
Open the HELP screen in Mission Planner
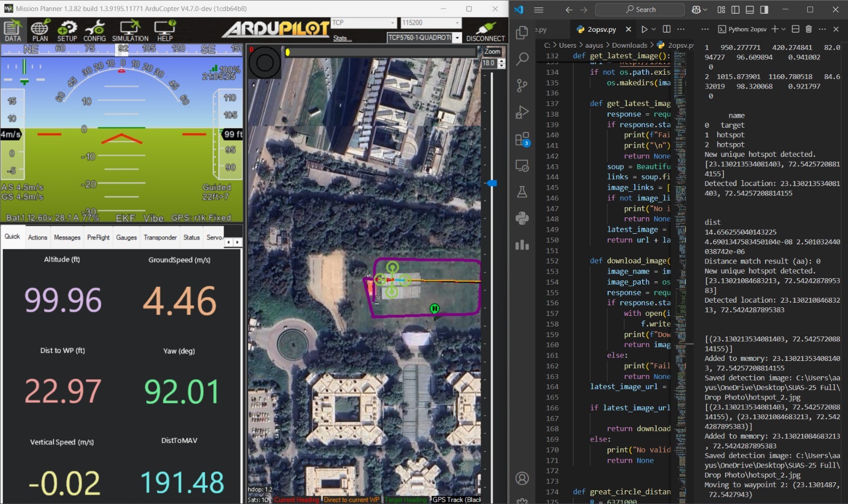tap(165, 30)
